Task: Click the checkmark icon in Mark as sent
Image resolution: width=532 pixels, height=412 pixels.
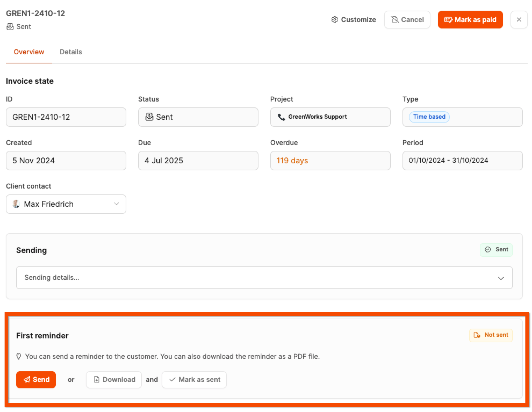Action: [172, 379]
